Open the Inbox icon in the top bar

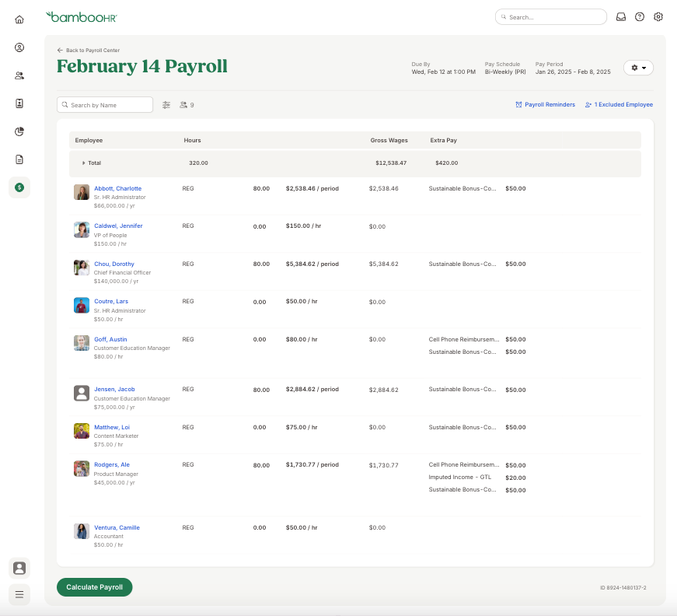point(621,16)
